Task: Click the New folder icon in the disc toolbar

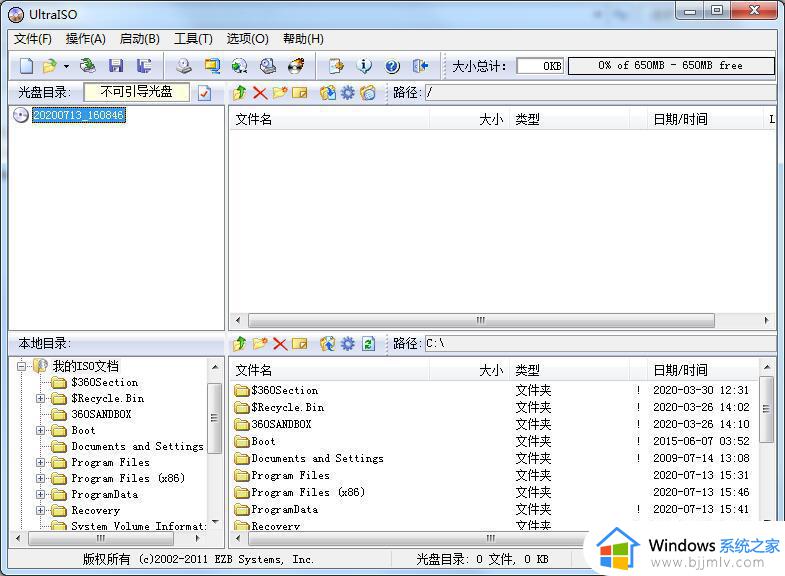Action: pyautogui.click(x=280, y=93)
